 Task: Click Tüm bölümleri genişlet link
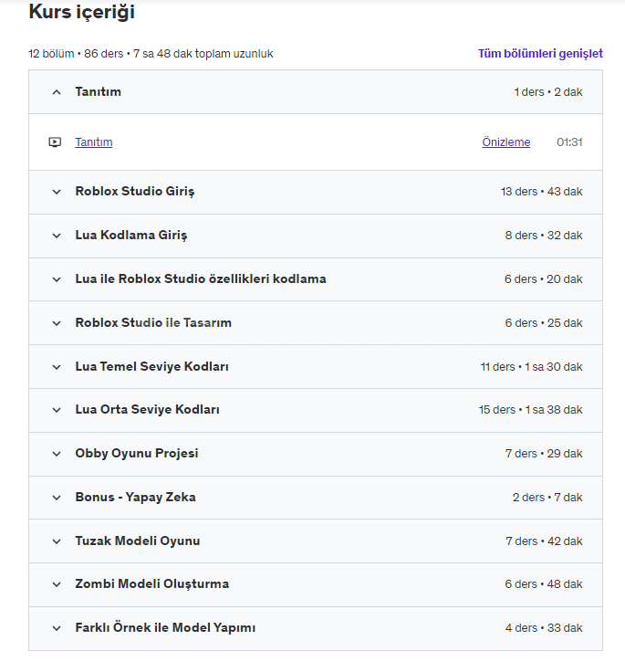tap(540, 54)
